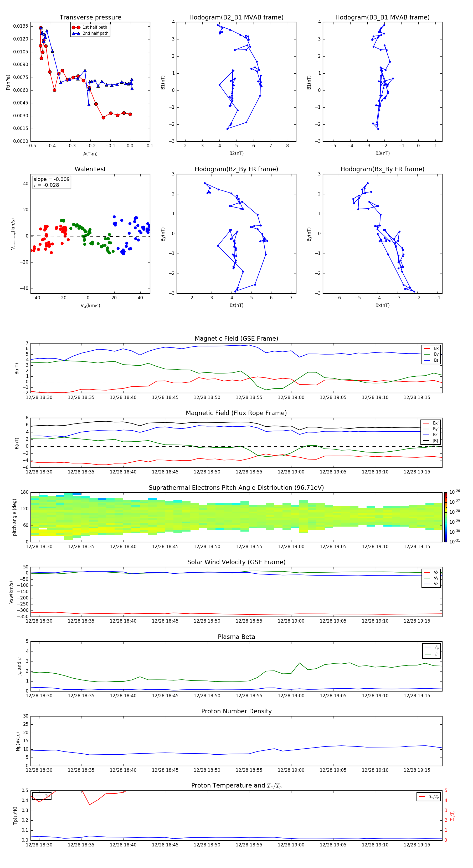Select the Bz' legend entry in Flux Rope panel
The width and height of the screenshot is (473, 868).
click(x=431, y=435)
